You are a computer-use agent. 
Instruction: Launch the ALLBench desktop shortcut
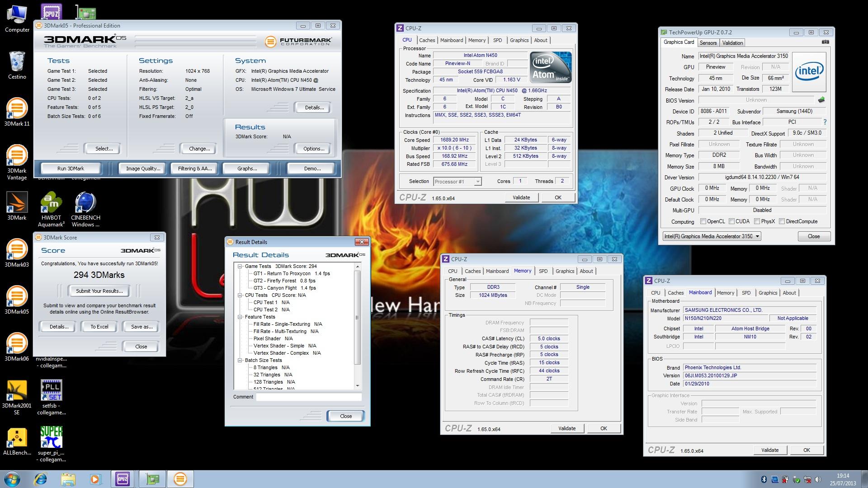(17, 441)
